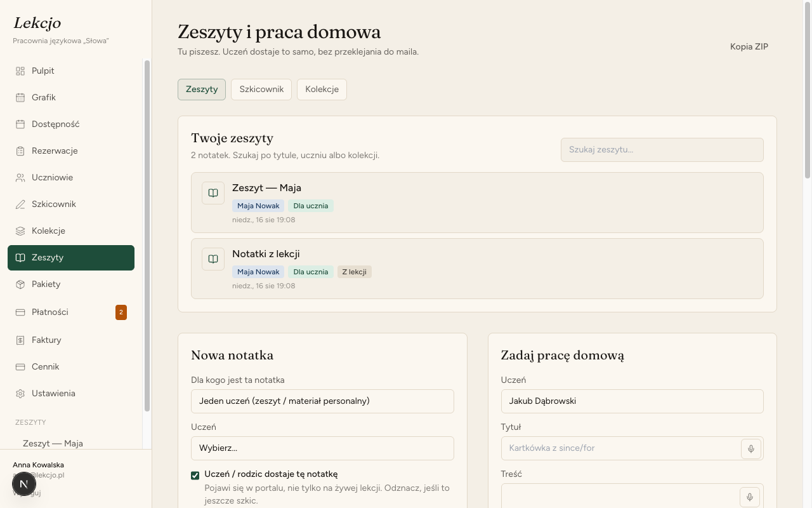
Task: Click the Anna Kowalska user name
Action: point(38,465)
